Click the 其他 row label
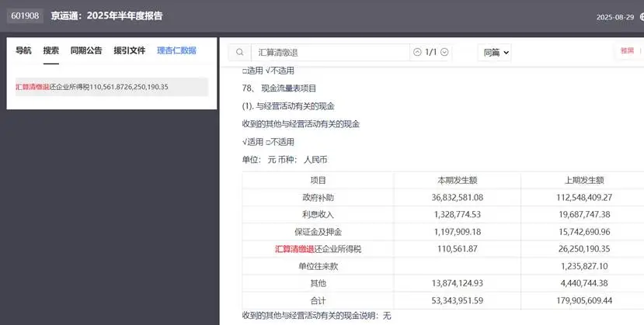This screenshot has height=325, width=644. pyautogui.click(x=318, y=283)
